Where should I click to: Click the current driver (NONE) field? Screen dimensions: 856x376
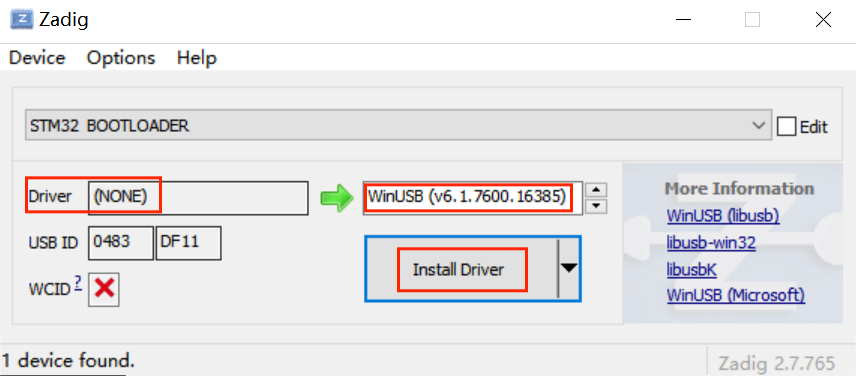(x=198, y=198)
